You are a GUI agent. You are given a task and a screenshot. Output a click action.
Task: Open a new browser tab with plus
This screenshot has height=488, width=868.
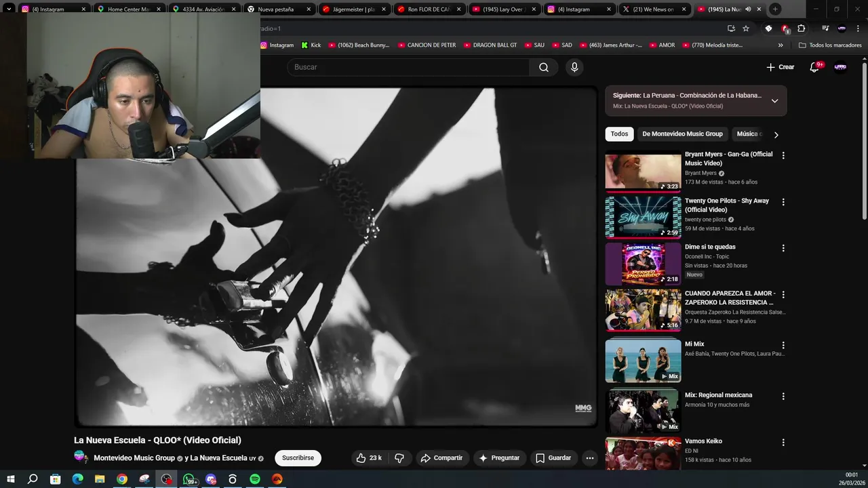(775, 9)
